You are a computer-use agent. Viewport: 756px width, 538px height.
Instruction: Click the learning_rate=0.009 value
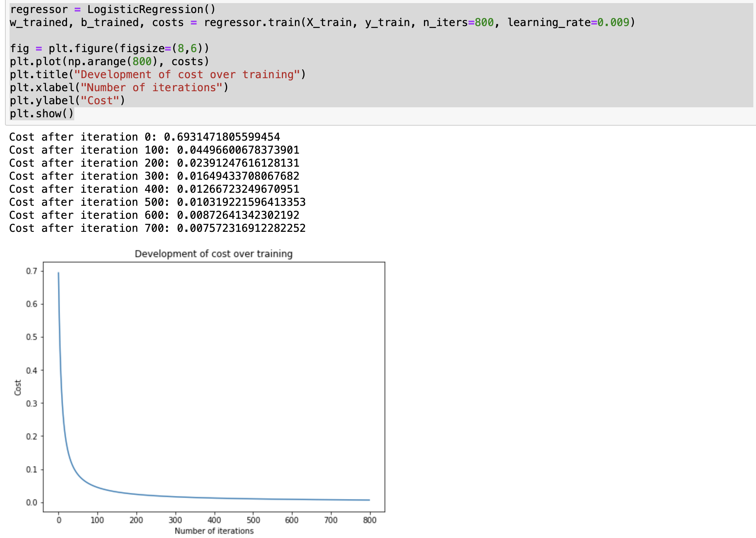[x=613, y=23]
